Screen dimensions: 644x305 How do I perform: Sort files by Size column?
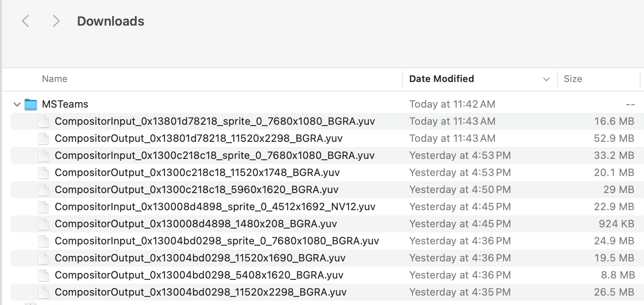[573, 79]
